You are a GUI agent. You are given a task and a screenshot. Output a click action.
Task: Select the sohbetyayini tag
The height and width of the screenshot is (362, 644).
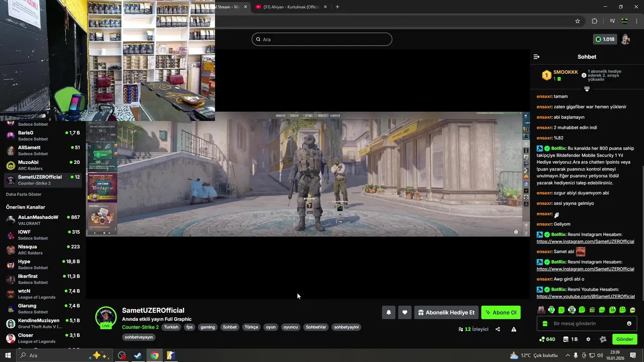346,327
